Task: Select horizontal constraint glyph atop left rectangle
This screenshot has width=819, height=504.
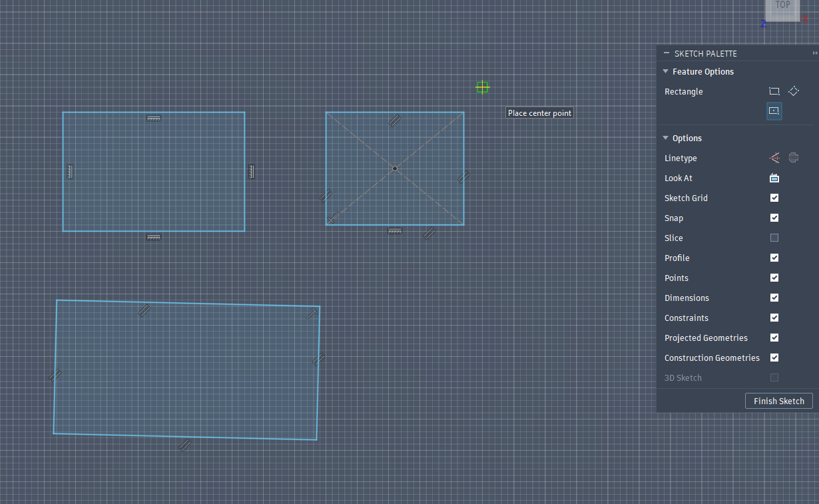Action: point(154,119)
